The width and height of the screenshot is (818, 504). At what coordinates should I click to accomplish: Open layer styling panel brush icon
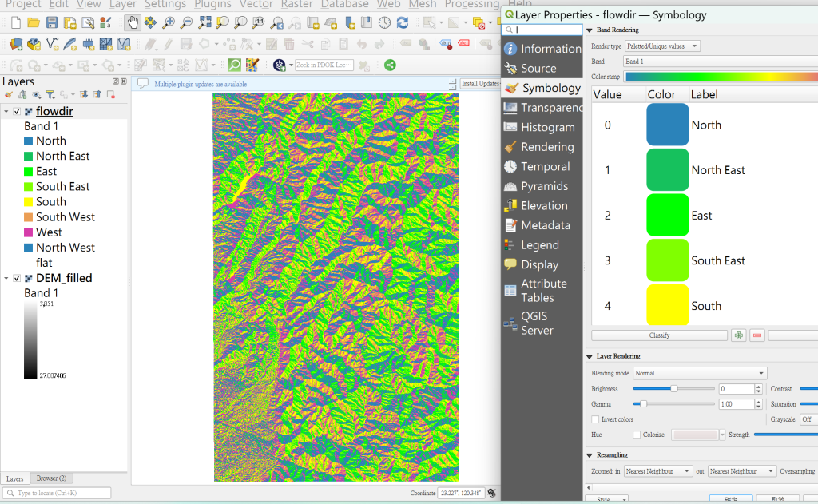pyautogui.click(x=8, y=95)
